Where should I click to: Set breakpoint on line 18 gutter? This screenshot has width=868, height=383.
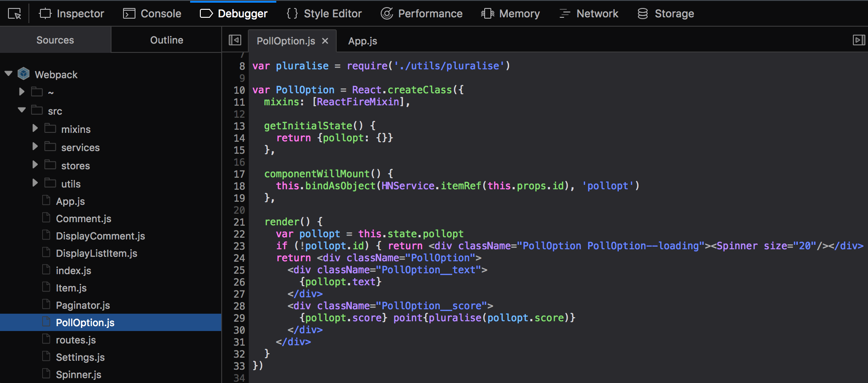click(x=239, y=186)
